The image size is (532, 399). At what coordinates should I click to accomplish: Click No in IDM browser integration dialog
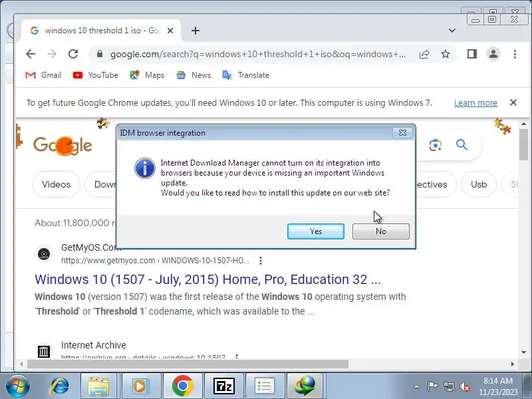click(x=380, y=231)
